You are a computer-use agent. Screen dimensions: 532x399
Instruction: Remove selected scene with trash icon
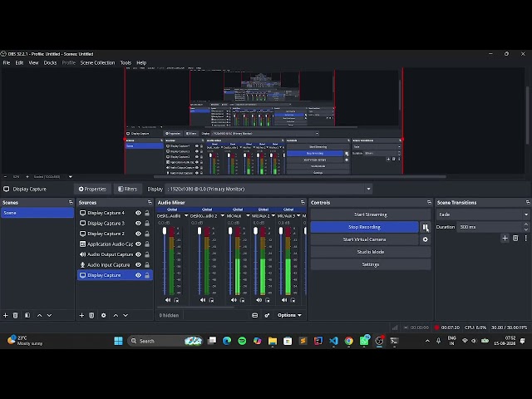click(x=15, y=315)
